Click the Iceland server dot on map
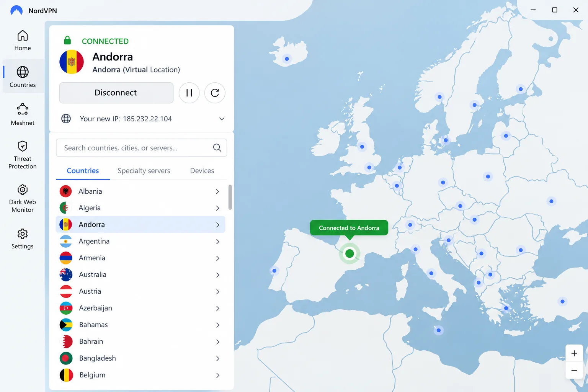The width and height of the screenshot is (588, 392). [x=287, y=59]
